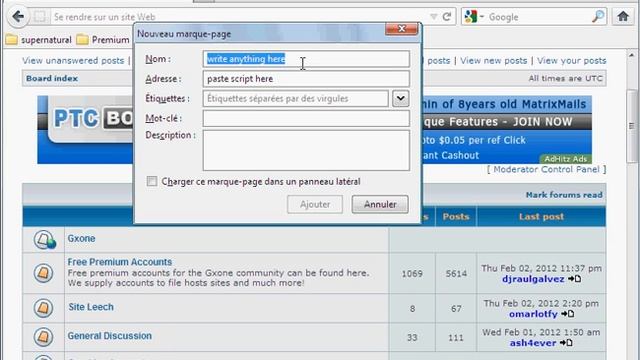
Task: Click the Ajouter button
Action: click(315, 204)
